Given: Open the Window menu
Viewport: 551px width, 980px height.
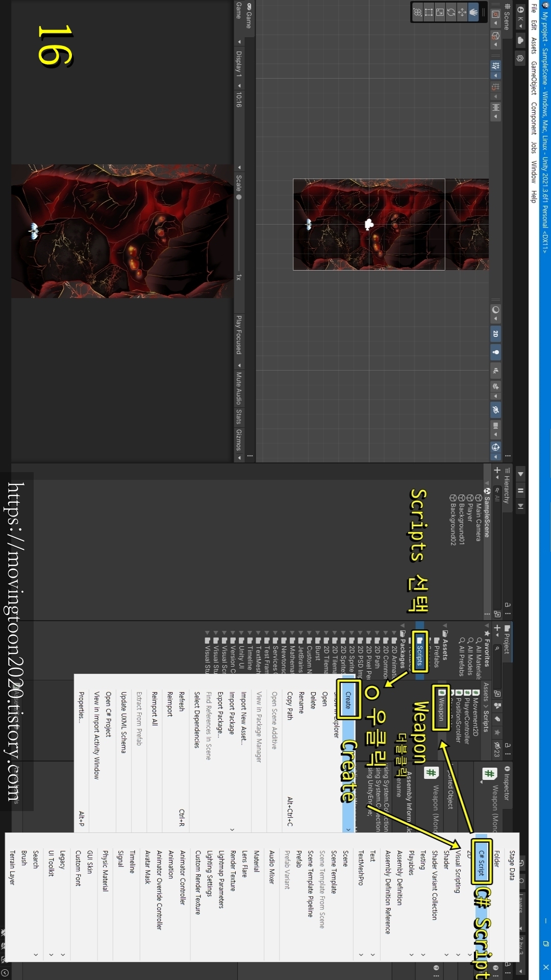Looking at the screenshot, I should (534, 172).
